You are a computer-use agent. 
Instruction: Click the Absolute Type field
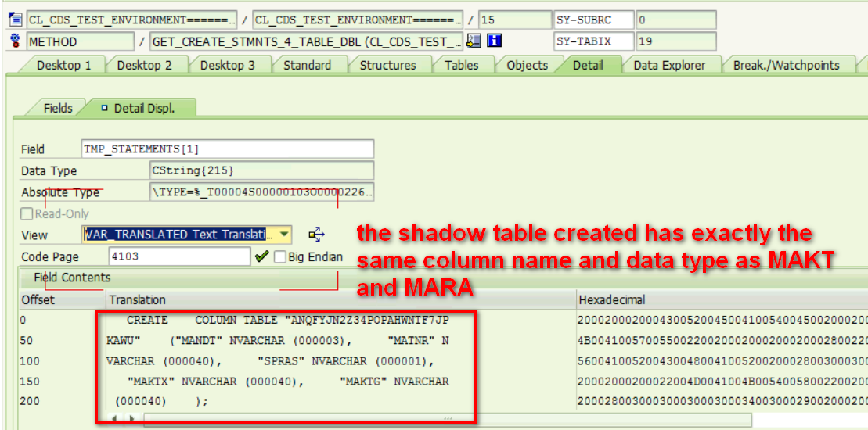point(262,192)
